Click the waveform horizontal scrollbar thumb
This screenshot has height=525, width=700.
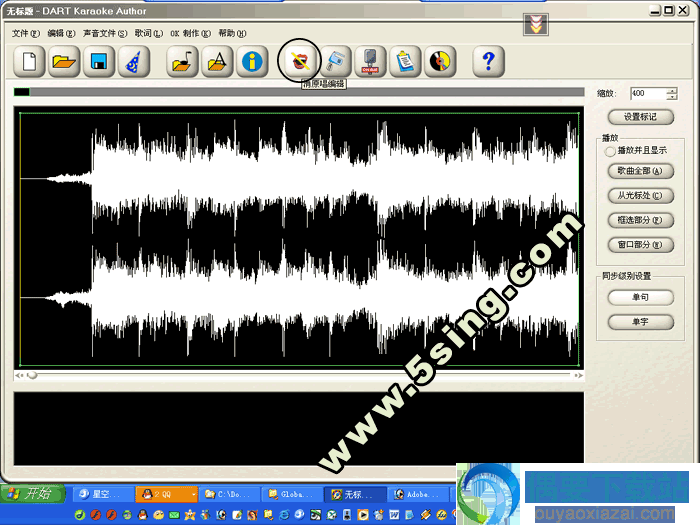coord(32,375)
